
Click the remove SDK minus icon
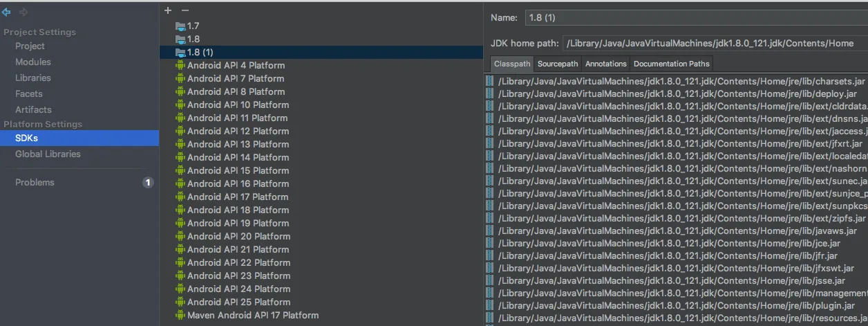point(185,10)
